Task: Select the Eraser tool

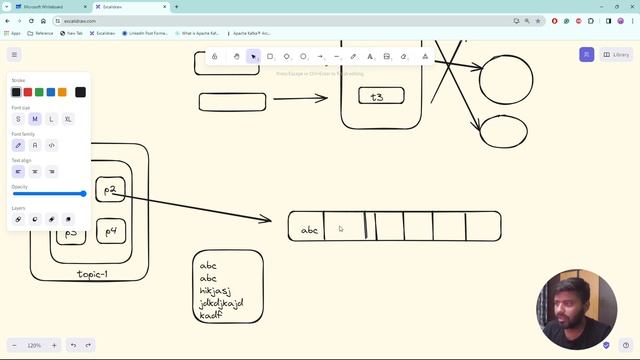Action: click(404, 56)
